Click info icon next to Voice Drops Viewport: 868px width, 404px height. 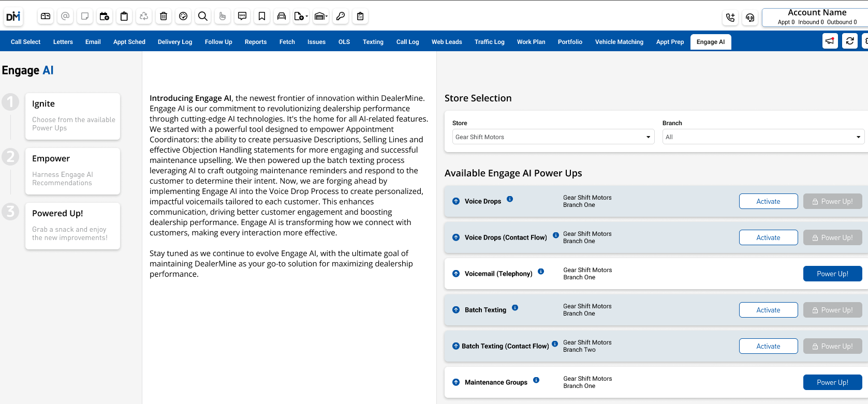point(510,199)
